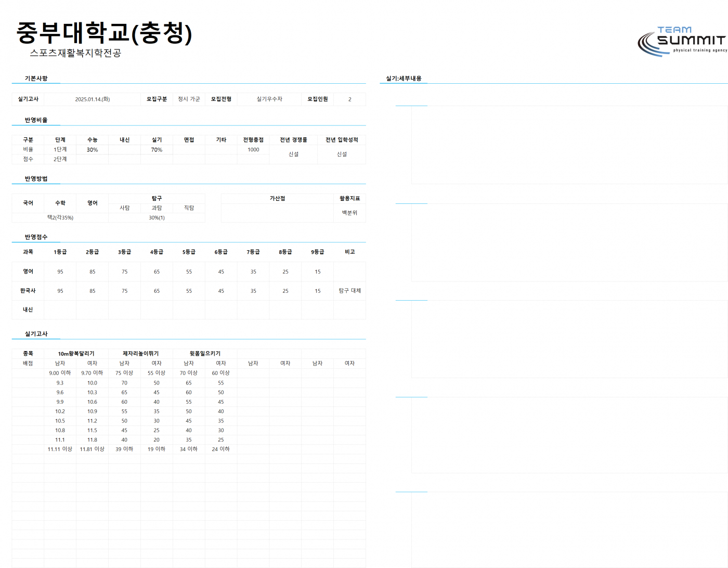Click the Team Summit logo
728x568 pixels.
(x=682, y=41)
